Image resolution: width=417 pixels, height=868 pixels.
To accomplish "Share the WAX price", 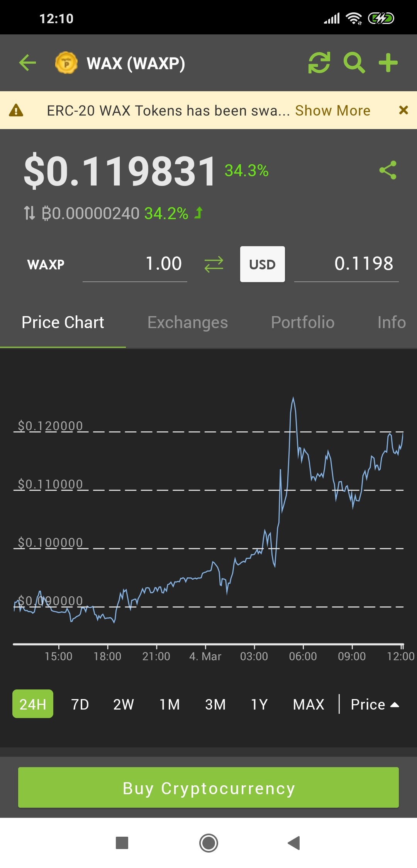I will pyautogui.click(x=388, y=170).
